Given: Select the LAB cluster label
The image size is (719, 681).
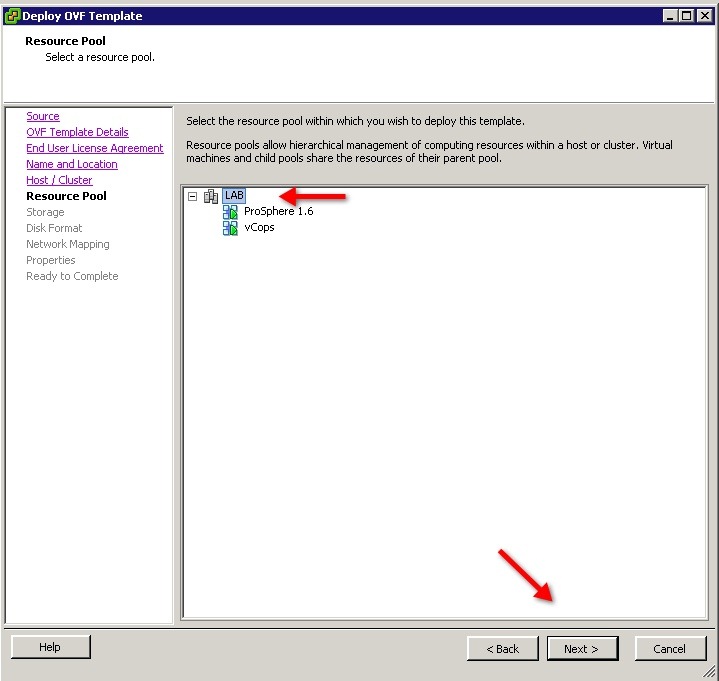Looking at the screenshot, I should point(234,196).
